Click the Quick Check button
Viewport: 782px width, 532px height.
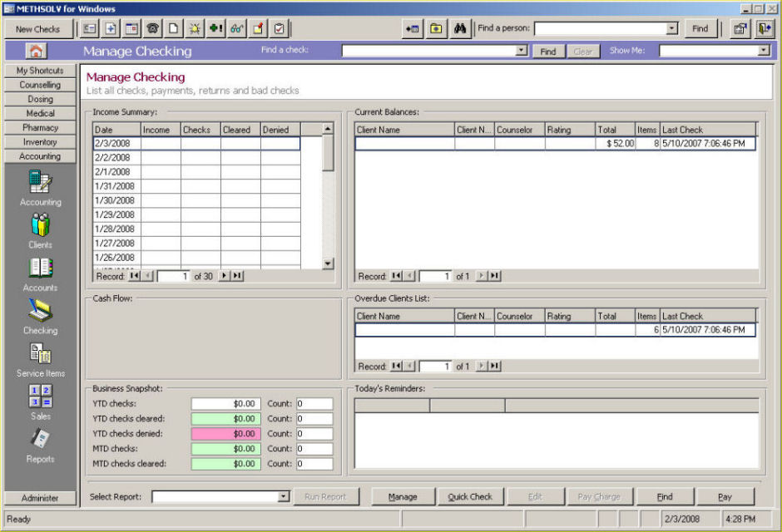point(470,496)
